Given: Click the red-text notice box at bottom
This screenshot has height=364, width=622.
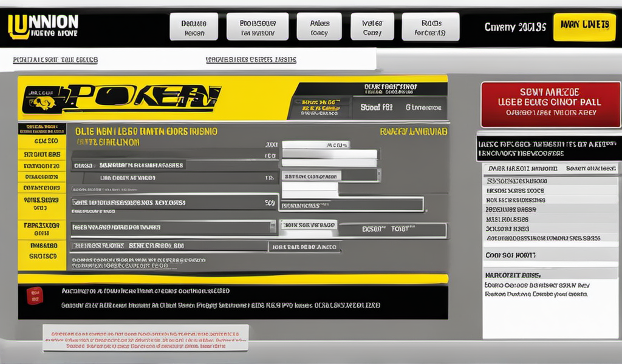Looking at the screenshot, I should [146, 338].
